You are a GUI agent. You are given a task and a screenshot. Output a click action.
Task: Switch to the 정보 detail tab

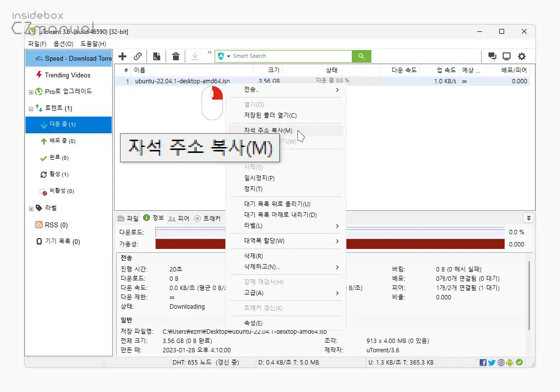[x=153, y=218]
